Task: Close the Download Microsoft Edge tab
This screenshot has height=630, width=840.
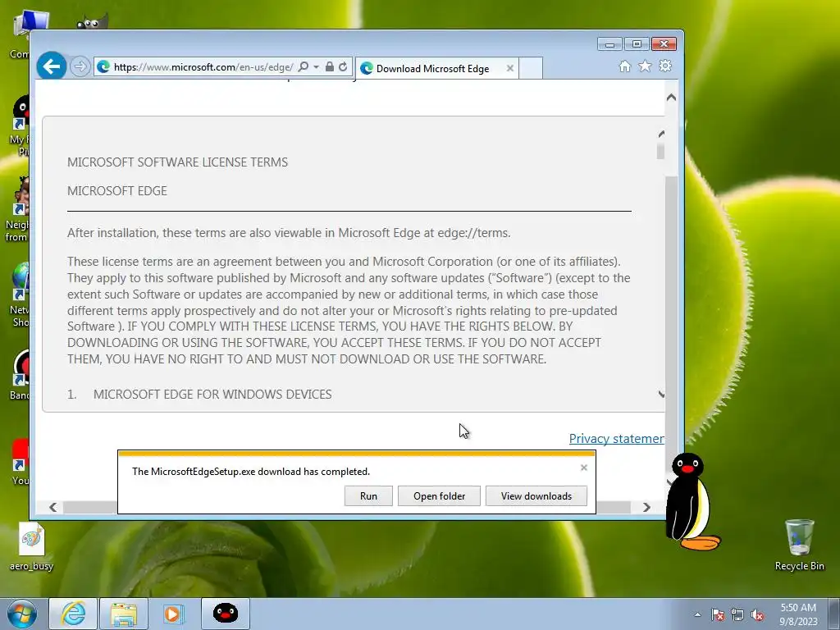Action: (x=510, y=68)
